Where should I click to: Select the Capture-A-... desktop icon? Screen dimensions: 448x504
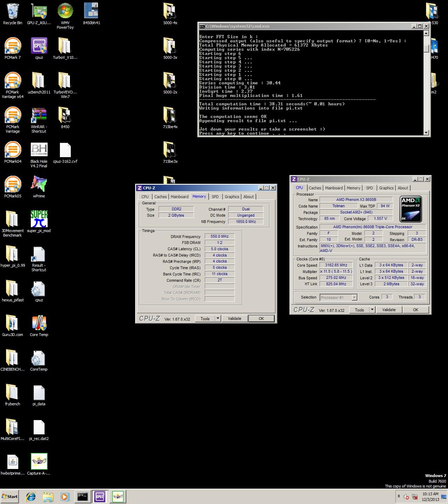click(39, 464)
